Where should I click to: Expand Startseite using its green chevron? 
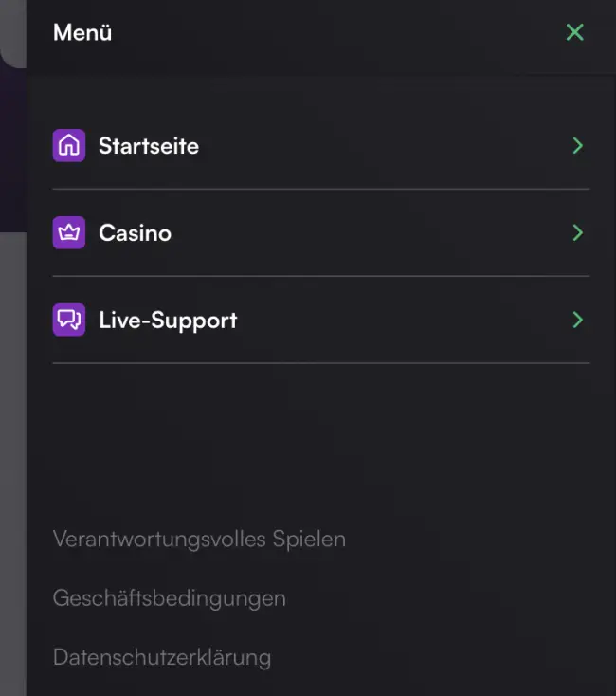577,146
